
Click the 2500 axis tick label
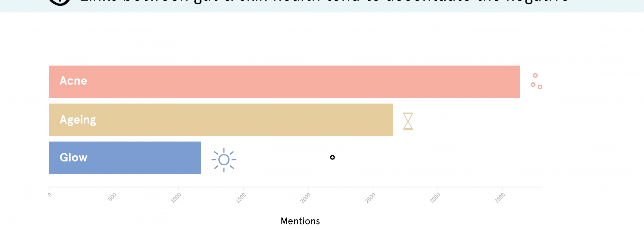370,198
